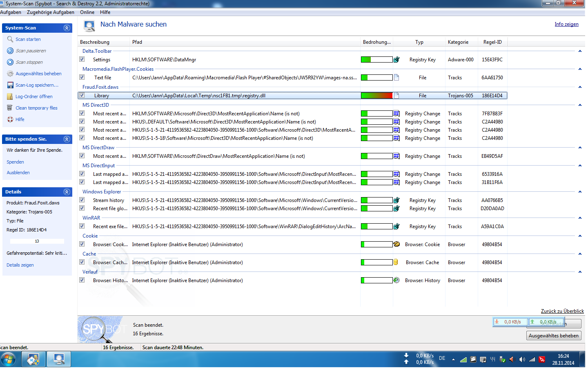This screenshot has height=368, width=588.
Task: Open the Online menu
Action: pos(87,12)
